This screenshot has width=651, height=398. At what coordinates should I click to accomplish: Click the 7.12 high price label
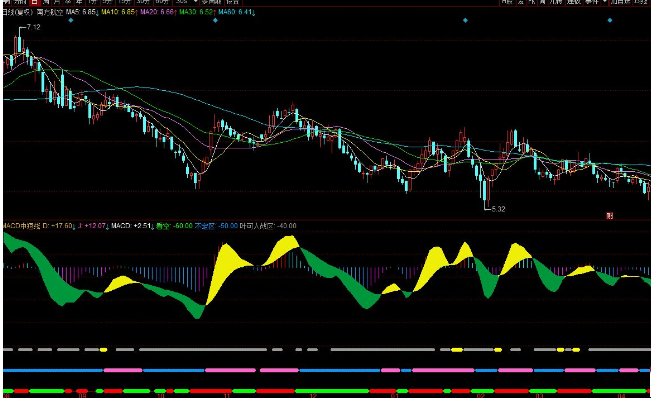(x=34, y=27)
